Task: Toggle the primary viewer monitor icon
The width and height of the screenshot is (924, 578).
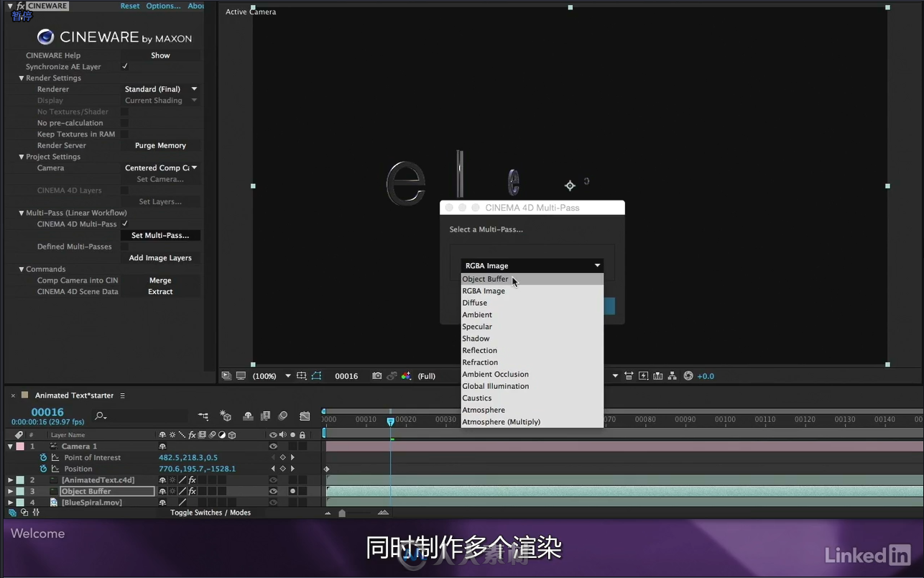Action: [x=241, y=376]
